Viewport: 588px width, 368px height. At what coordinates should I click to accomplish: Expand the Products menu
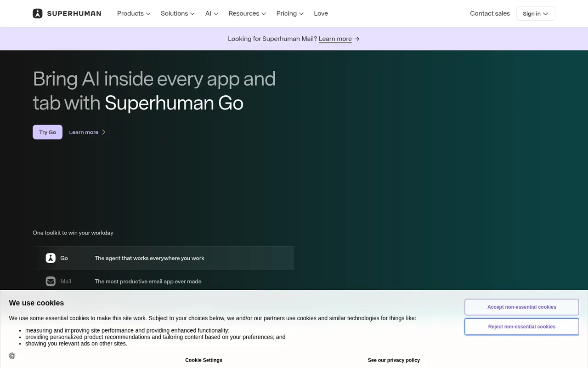pyautogui.click(x=134, y=13)
